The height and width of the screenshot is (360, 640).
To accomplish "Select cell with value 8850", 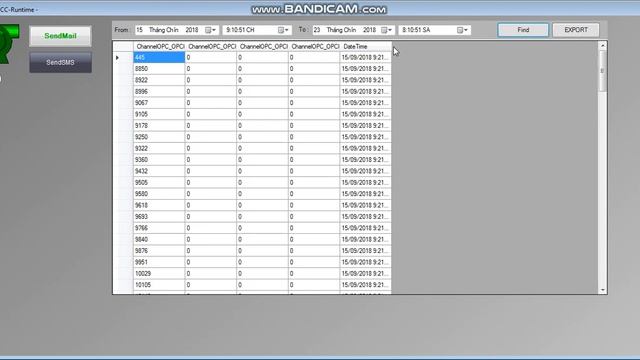I will coord(159,69).
